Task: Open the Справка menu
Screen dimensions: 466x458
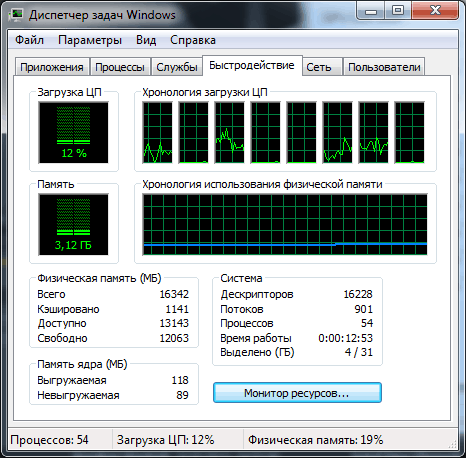Action: (x=193, y=40)
